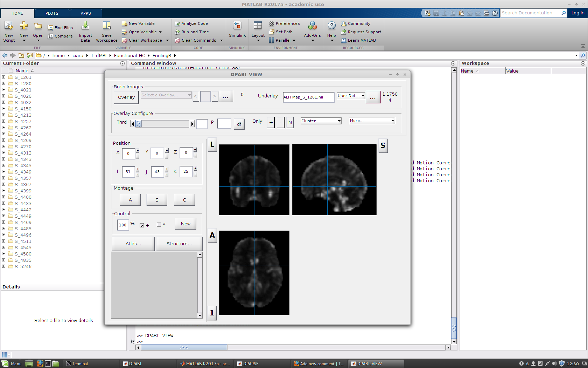Screen dimensions: 588x368
Task: Click Learn MATLAB
Action: coord(358,40)
